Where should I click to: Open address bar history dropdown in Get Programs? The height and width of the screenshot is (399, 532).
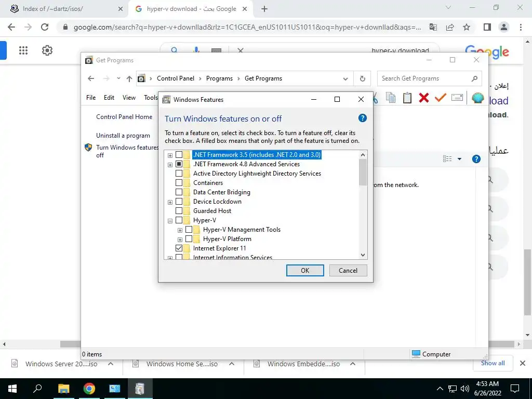345,79
